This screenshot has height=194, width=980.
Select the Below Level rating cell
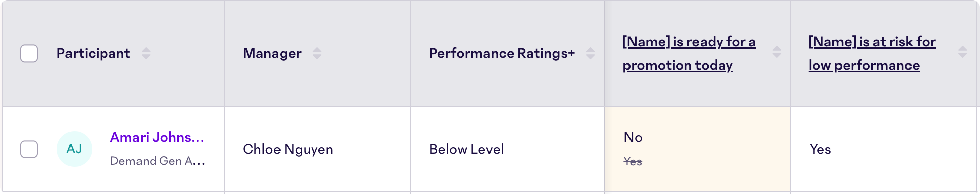(508, 149)
